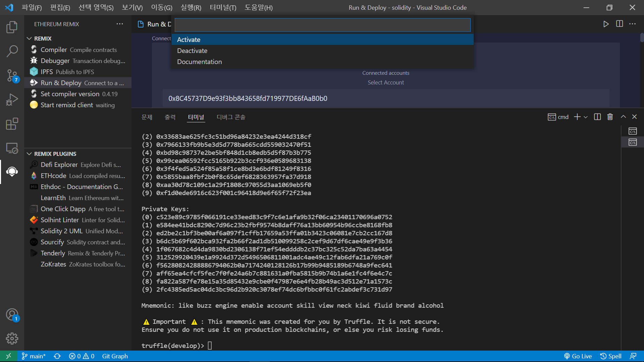
Task: Open the 터미널(T) menu in menu bar
Action: 223,7
